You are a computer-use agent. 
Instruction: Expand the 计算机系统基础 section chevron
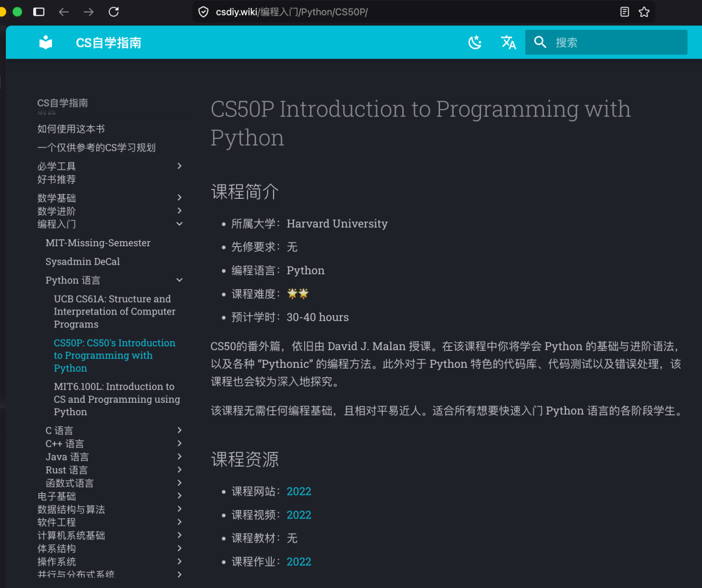(179, 535)
